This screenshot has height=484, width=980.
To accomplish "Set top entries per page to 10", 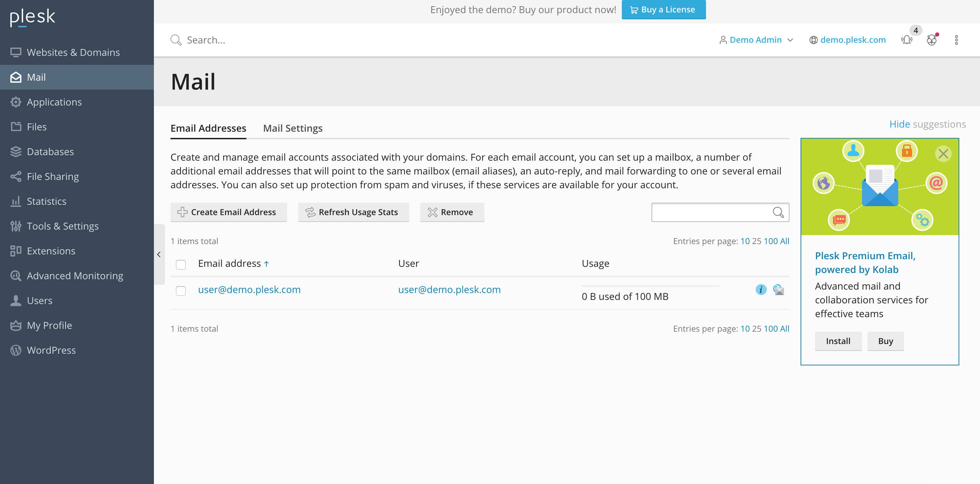I will (745, 241).
